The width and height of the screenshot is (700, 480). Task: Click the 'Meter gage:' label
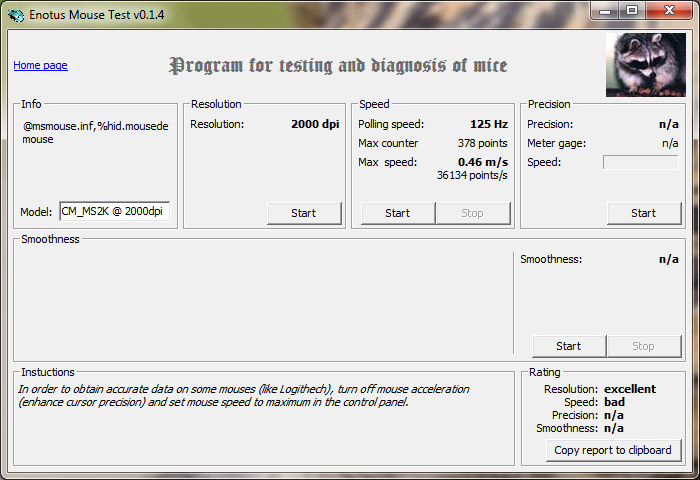coord(556,143)
